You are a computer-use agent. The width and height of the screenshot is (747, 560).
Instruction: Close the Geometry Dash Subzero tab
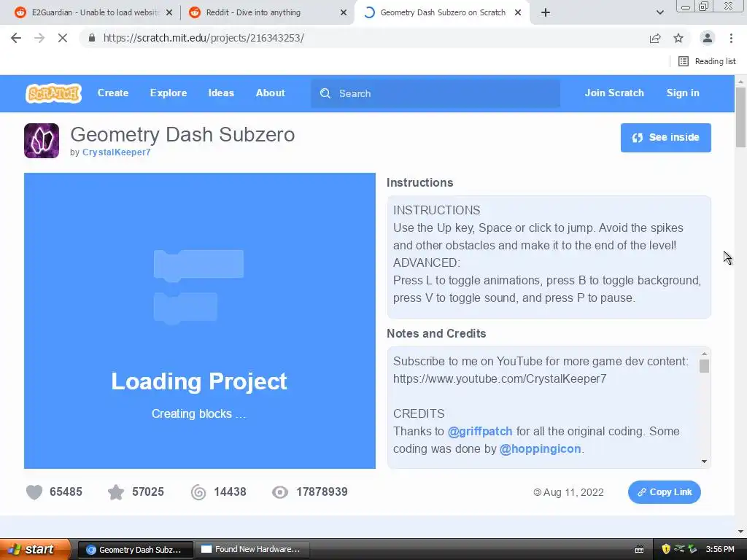pyautogui.click(x=518, y=13)
